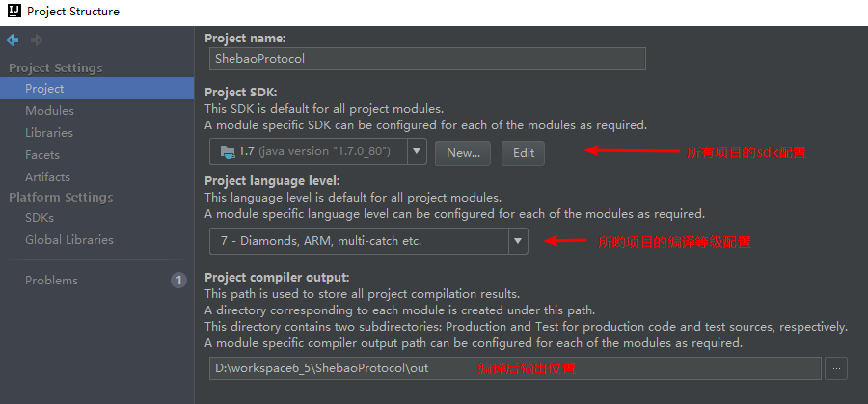Viewport: 868px width, 404px height.
Task: Open the Modules settings page
Action: coord(49,111)
